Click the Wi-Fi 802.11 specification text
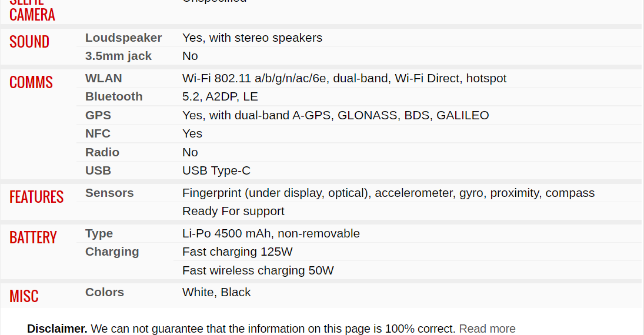644x335 pixels. 344,78
